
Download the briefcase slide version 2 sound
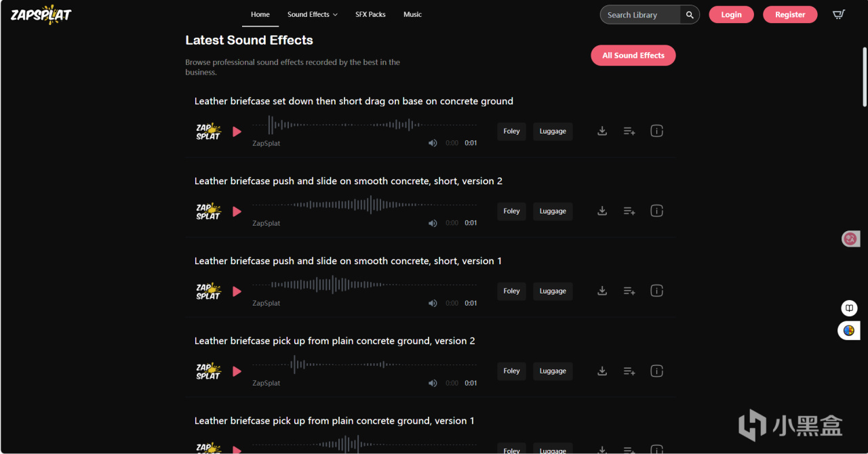click(601, 211)
